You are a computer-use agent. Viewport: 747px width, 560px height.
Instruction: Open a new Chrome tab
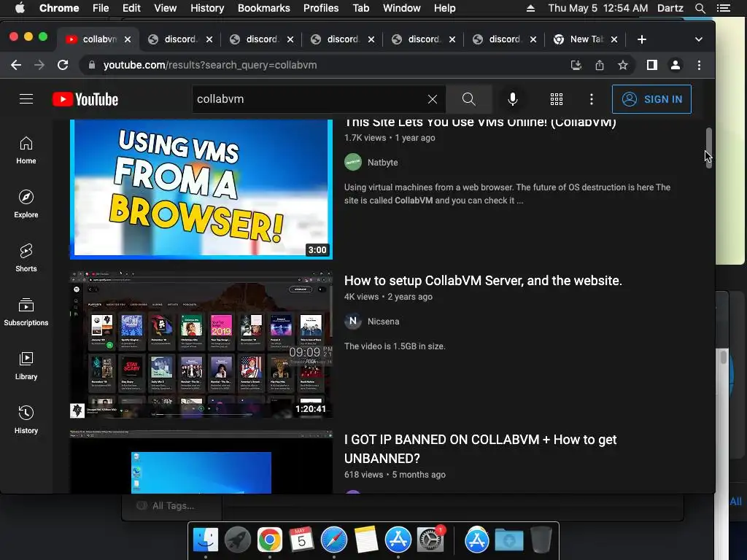tap(642, 39)
